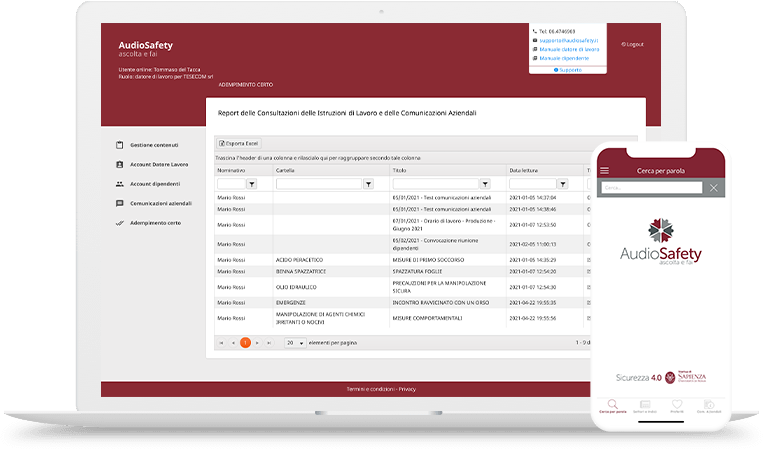Focus the Cerca search field on phone
Image resolution: width=763 pixels, height=449 pixels.
tap(652, 188)
